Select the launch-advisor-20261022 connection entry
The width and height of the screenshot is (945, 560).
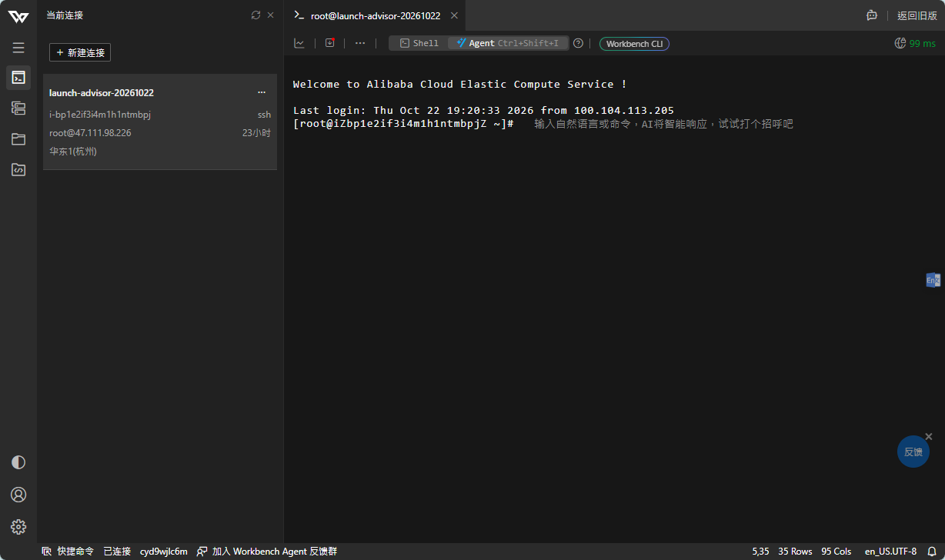(x=160, y=122)
